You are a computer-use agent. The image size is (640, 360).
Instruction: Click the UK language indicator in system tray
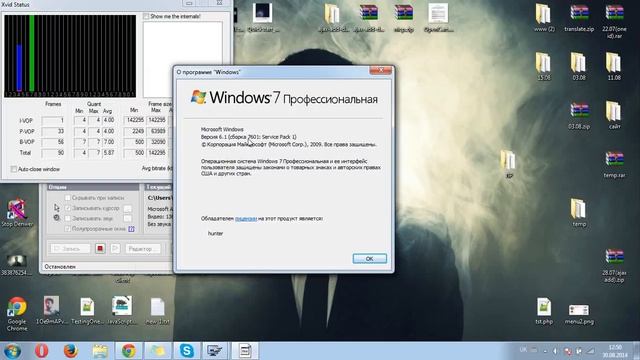[523, 350]
